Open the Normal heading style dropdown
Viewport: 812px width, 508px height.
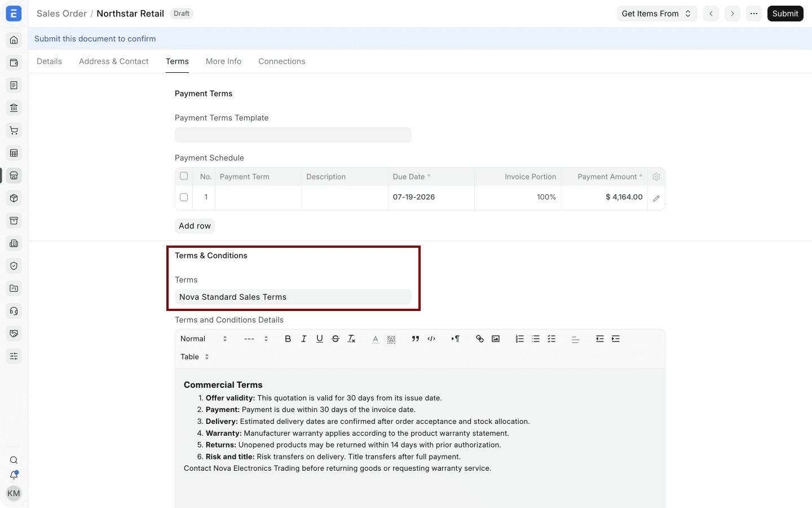(x=204, y=339)
